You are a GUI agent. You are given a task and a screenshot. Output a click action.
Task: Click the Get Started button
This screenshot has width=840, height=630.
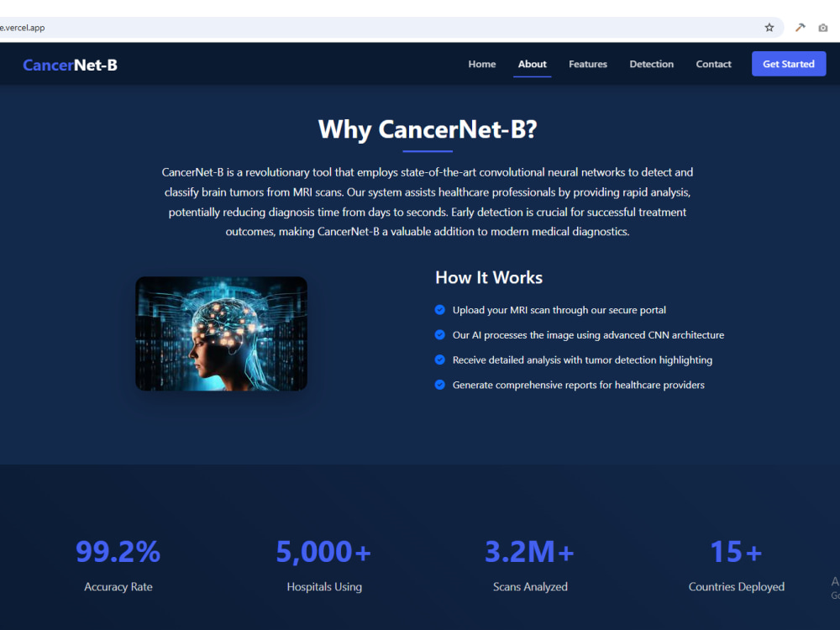coord(789,64)
